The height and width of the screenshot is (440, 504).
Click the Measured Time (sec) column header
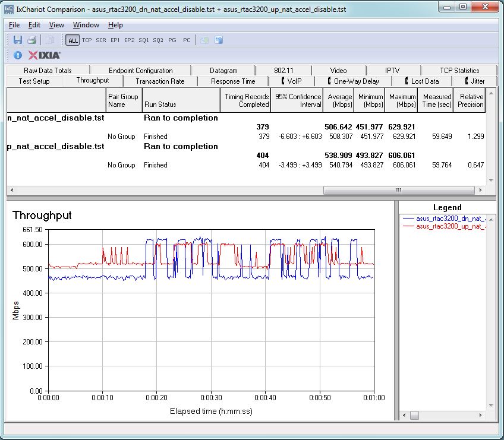tap(436, 100)
